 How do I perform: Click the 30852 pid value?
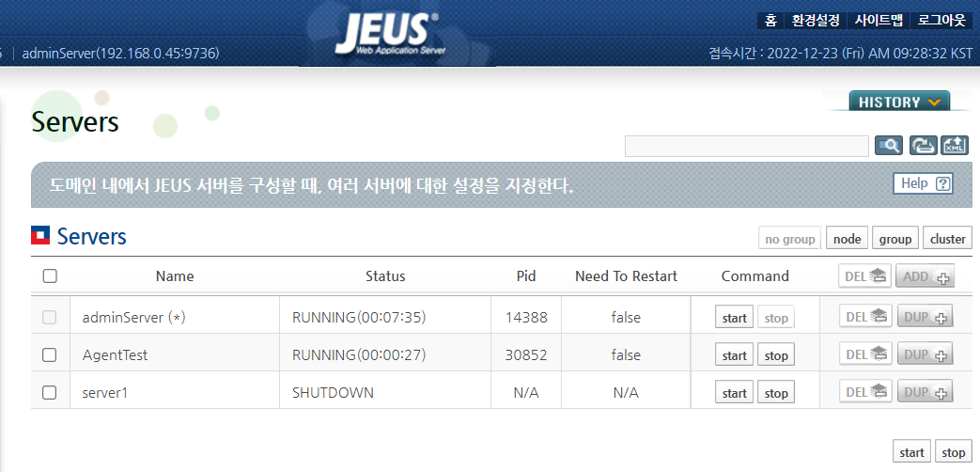coord(526,355)
